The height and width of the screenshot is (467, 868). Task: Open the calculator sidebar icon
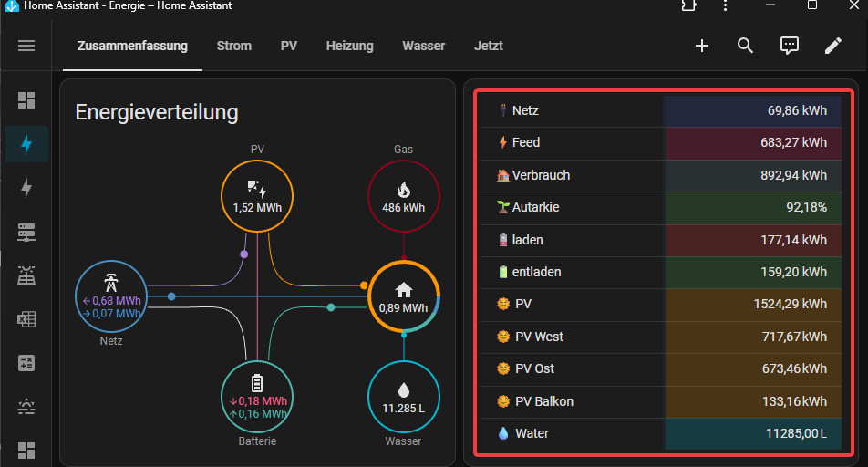[26, 363]
